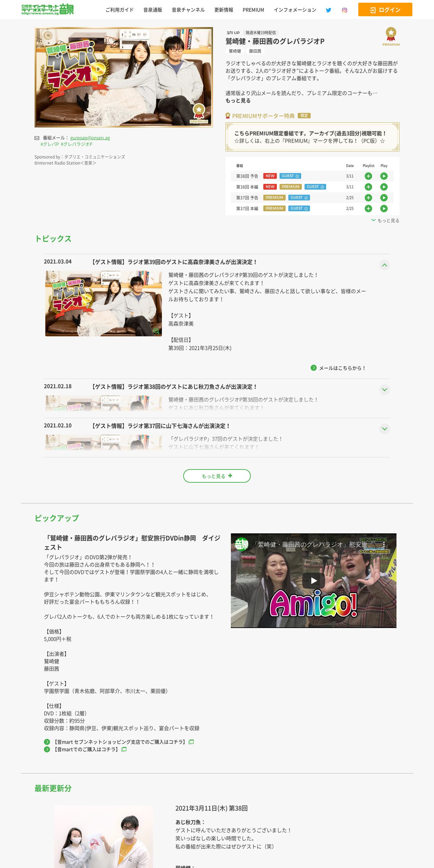Open 音泉チャンネル menu
This screenshot has height=868, width=434.
click(188, 10)
